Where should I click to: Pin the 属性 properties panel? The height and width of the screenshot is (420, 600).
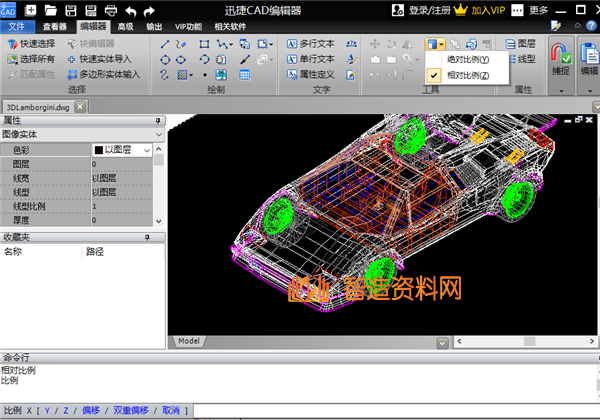tap(157, 120)
